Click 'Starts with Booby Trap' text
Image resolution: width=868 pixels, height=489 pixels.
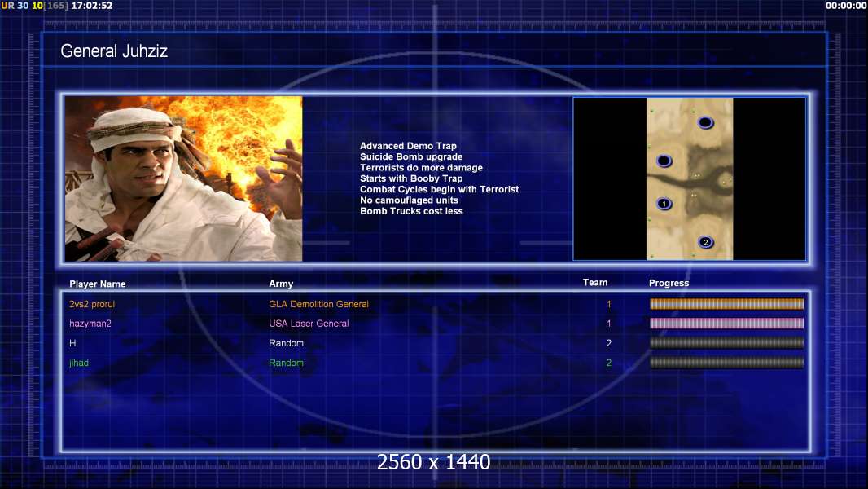pos(411,178)
